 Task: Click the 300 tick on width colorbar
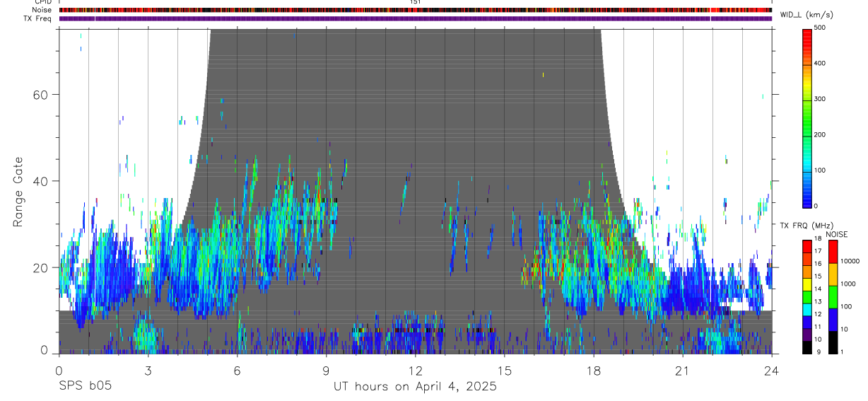tap(820, 99)
